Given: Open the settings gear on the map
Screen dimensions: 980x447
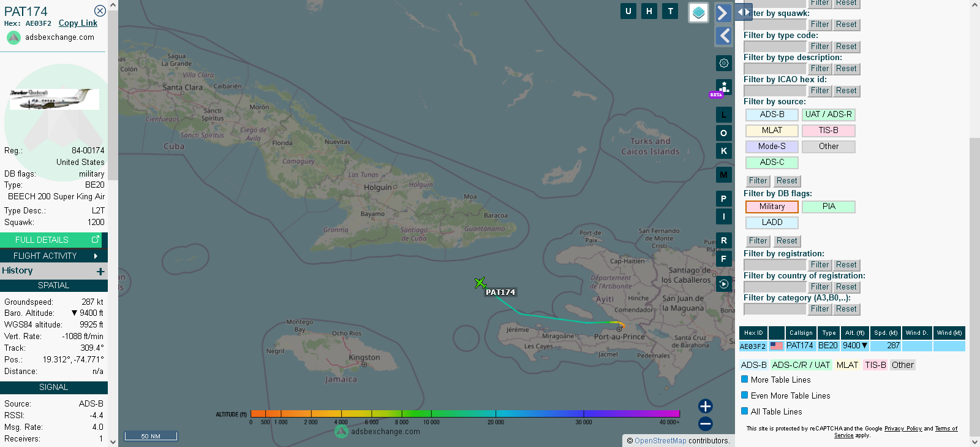Looking at the screenshot, I should point(724,63).
